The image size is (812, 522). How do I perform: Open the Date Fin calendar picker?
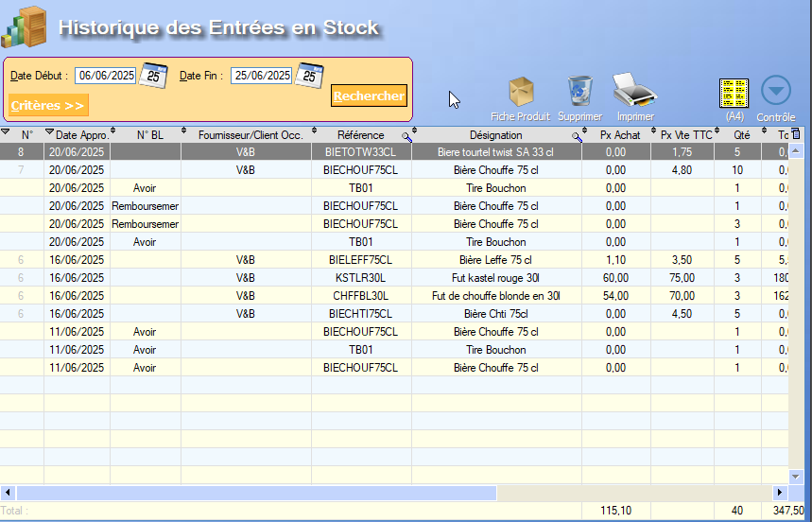click(309, 76)
